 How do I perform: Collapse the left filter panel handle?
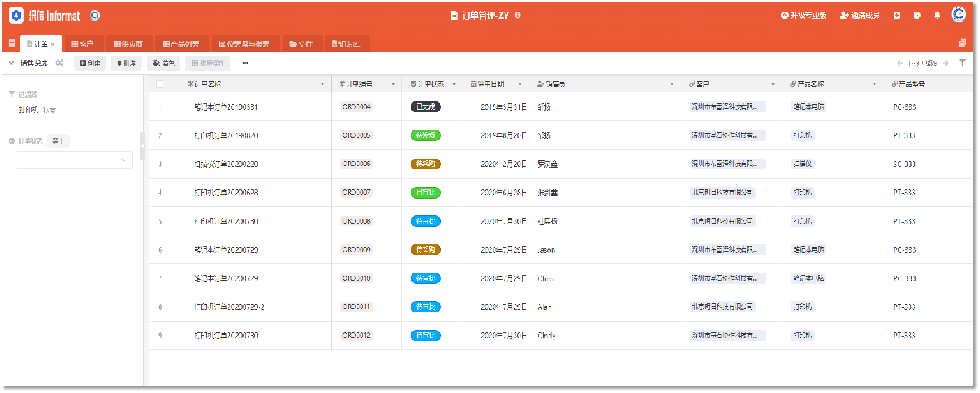point(142,145)
